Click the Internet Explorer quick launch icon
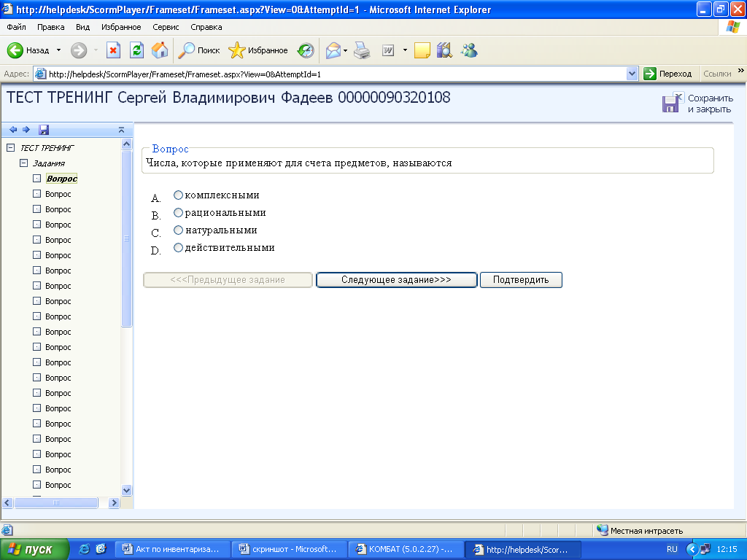 (85, 548)
